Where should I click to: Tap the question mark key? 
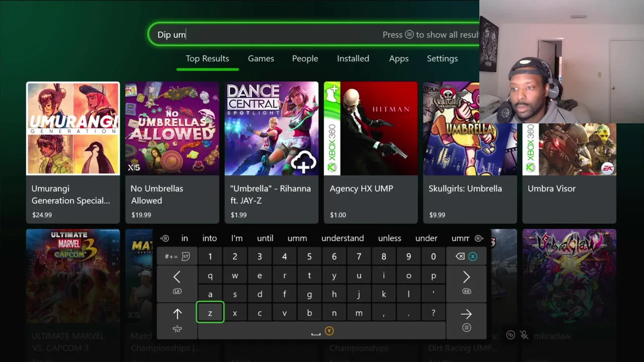click(433, 313)
